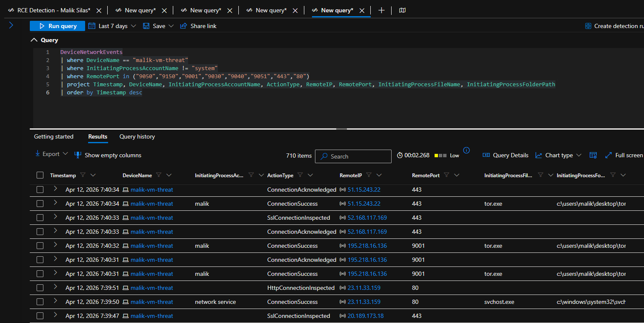Click the plus icon to add new query tab
644x323 pixels.
(x=381, y=10)
